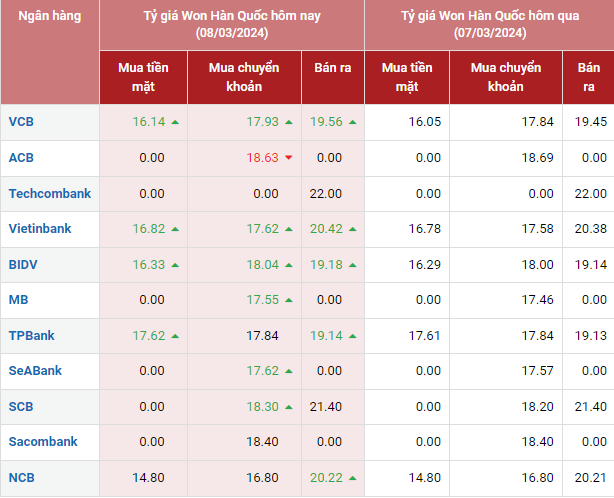
Task: Click today's rate header dated 08/03/2024
Action: pyautogui.click(x=231, y=25)
